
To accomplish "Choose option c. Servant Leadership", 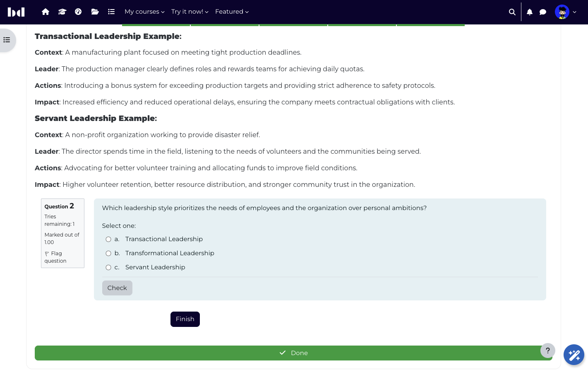I will 108,267.
